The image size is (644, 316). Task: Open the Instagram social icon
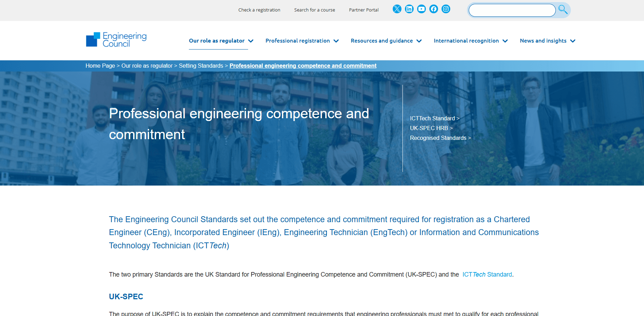click(446, 9)
